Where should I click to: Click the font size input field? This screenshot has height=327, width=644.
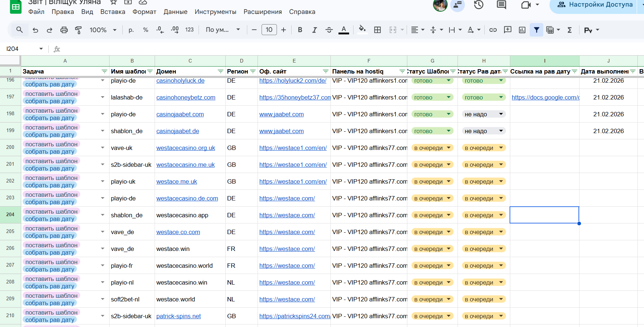[269, 30]
